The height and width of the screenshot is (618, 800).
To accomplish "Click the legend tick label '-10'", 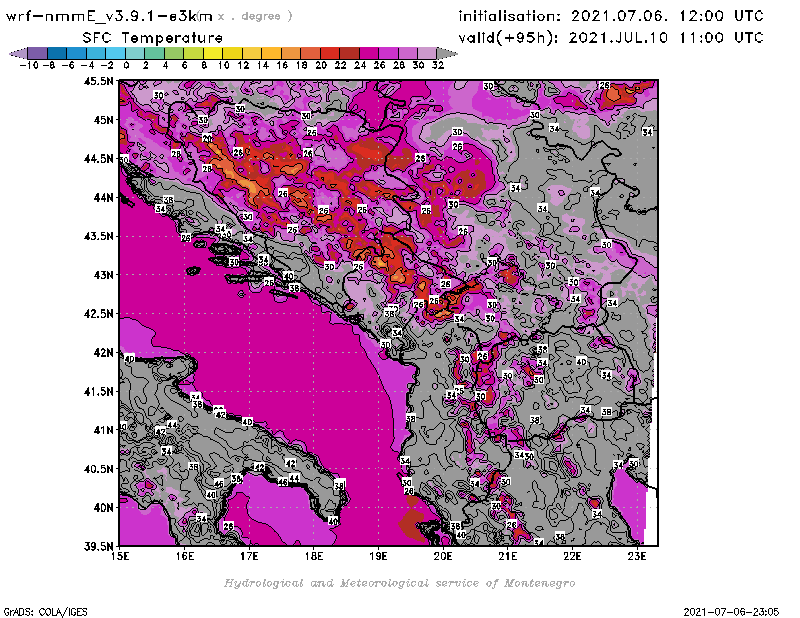I will 29,65.
